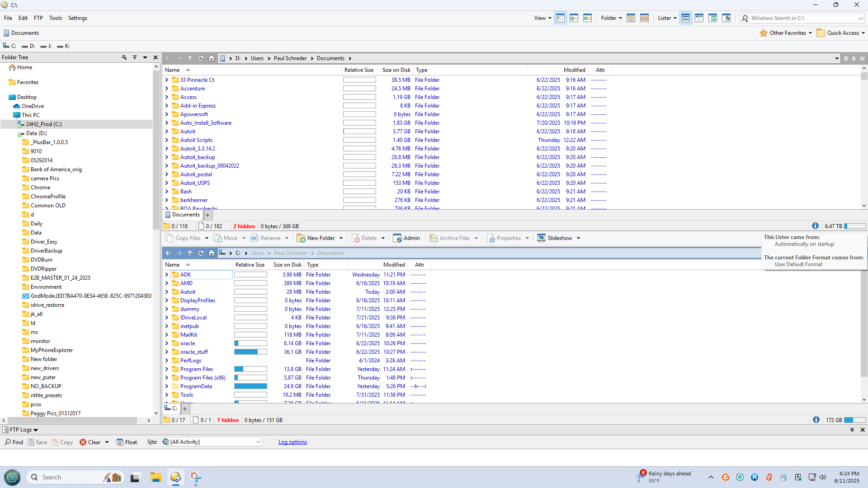Click the Admin toolbar button

tap(406, 238)
